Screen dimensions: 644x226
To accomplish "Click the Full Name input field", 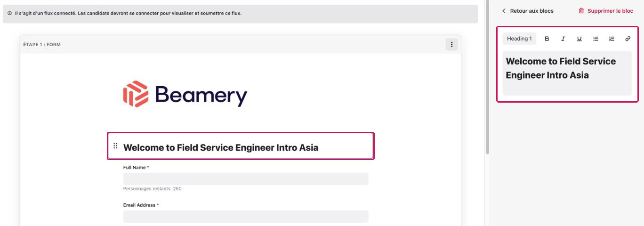I will (x=246, y=179).
